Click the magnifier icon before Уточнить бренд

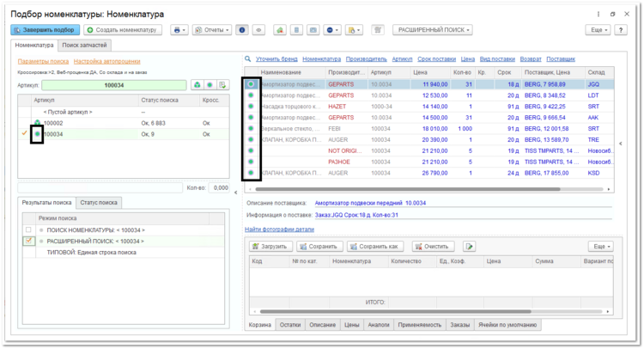pyautogui.click(x=248, y=58)
